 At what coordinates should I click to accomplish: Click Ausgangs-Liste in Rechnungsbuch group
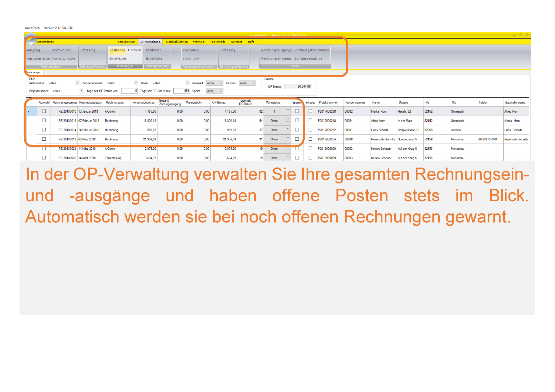coord(38,59)
